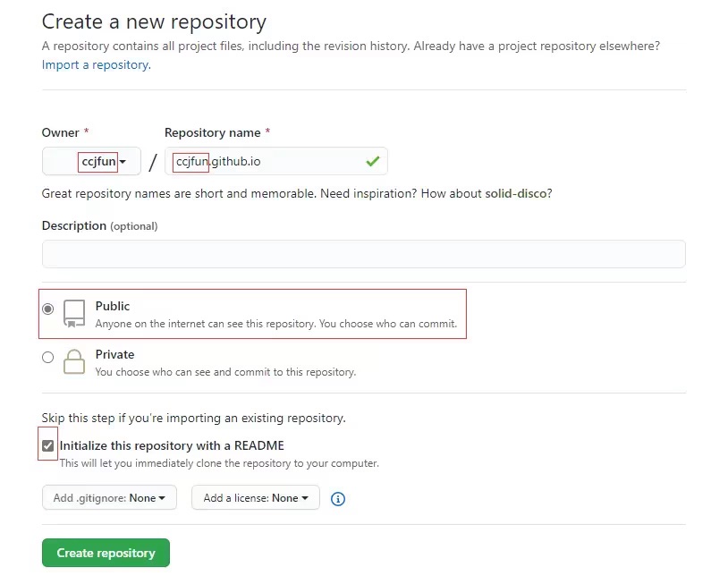Click the Create a new repository heading
The height and width of the screenshot is (584, 728).
coord(154,21)
